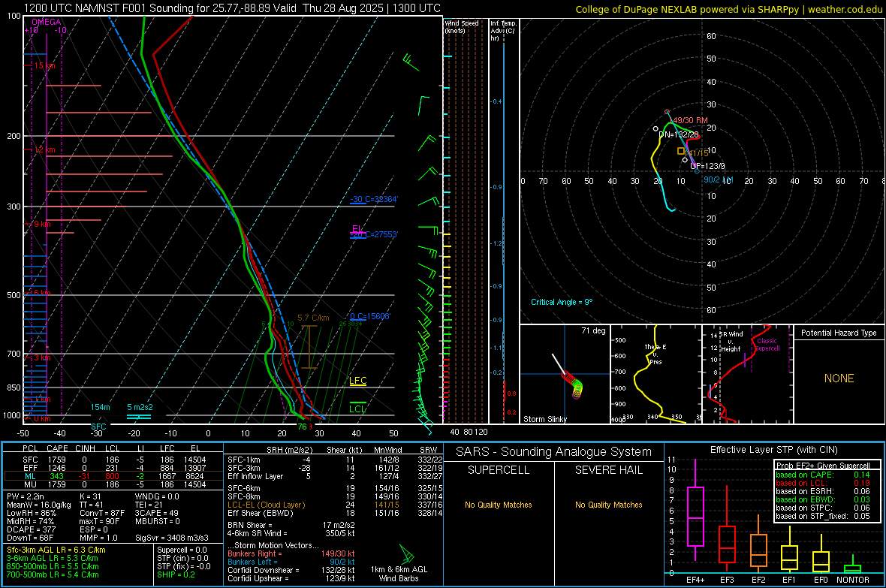Screen dimensions: 886x588
Task: Click the 5 m2s2 inflow label
Action: click(140, 407)
